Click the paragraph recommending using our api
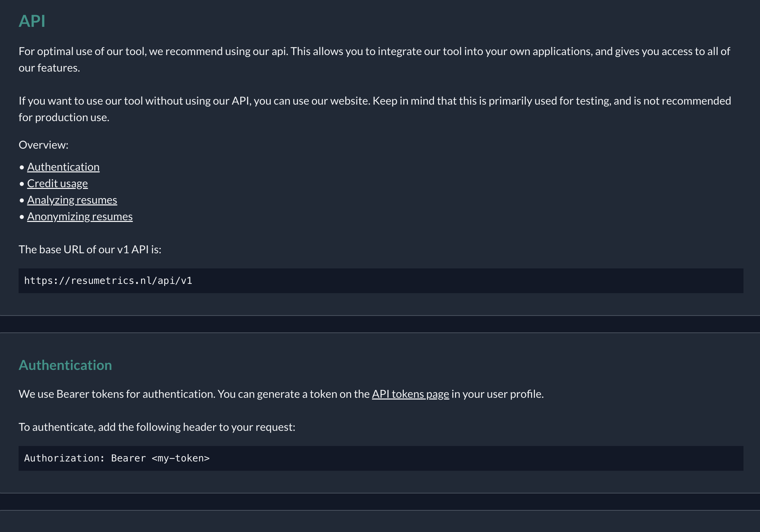 point(374,60)
